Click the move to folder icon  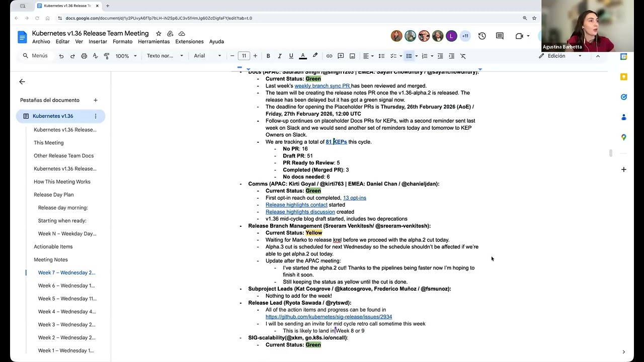pyautogui.click(x=170, y=34)
